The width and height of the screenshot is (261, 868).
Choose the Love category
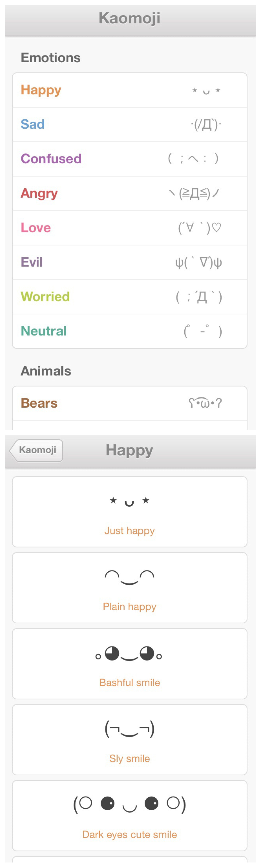click(130, 228)
